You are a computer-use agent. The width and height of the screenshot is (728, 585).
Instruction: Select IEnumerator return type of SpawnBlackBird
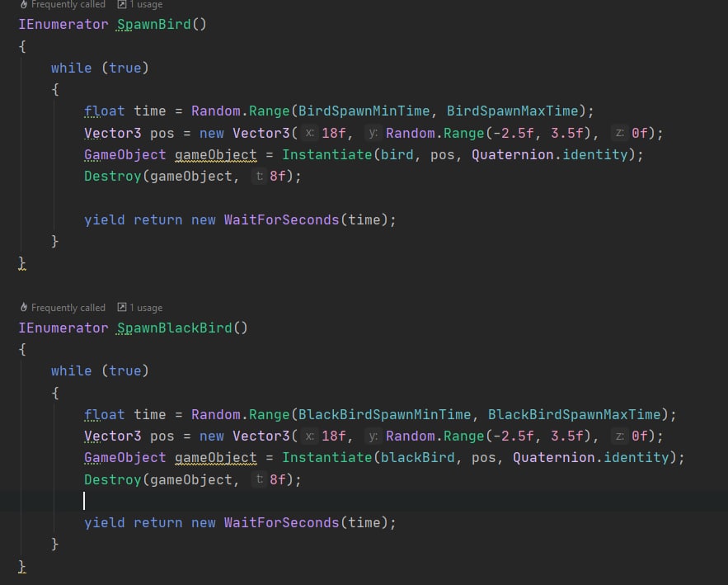pos(63,328)
